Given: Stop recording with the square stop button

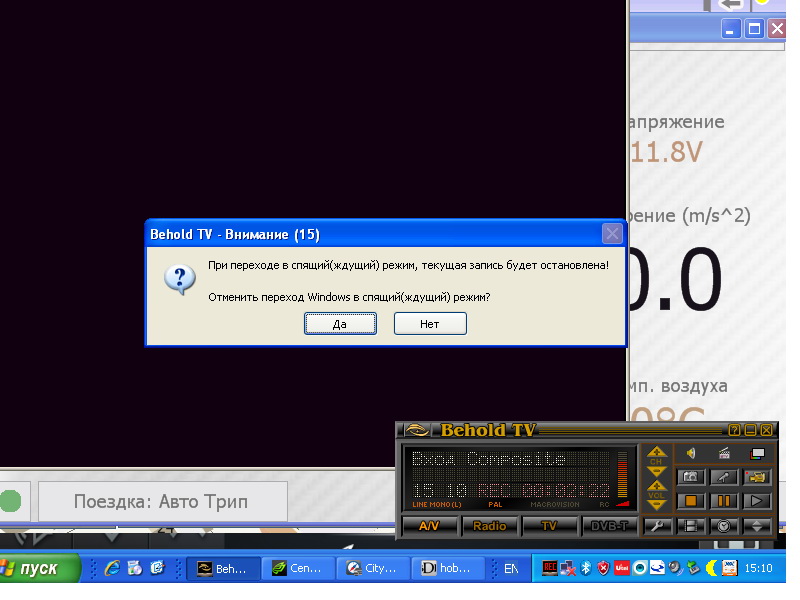Looking at the screenshot, I should pyautogui.click(x=691, y=501).
